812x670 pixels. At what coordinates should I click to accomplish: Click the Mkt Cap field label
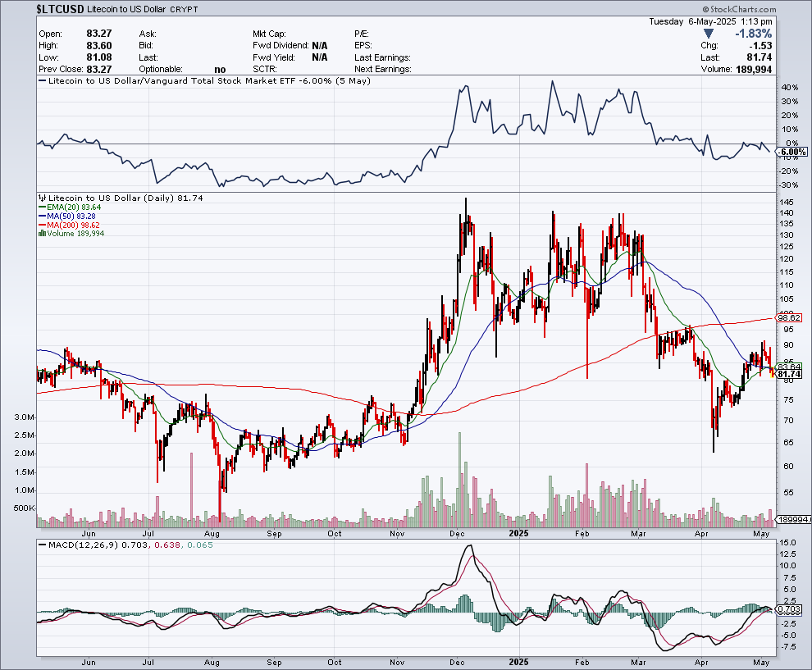[269, 34]
